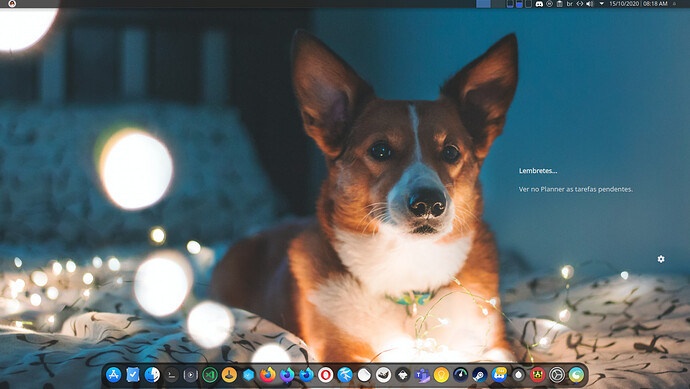690x389 pixels.
Task: Open the dark droplet icon in dock
Action: click(519, 374)
